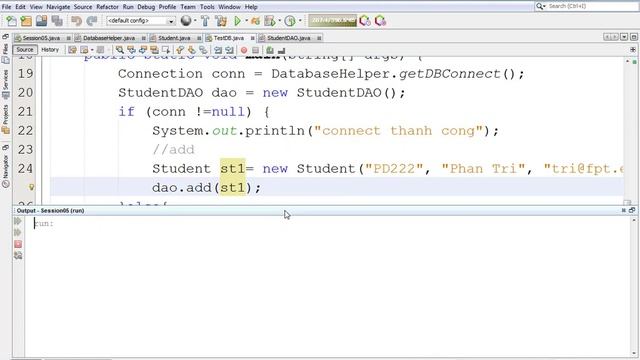The height and width of the screenshot is (360, 640).
Task: Open the default config combo box
Action: click(x=141, y=21)
